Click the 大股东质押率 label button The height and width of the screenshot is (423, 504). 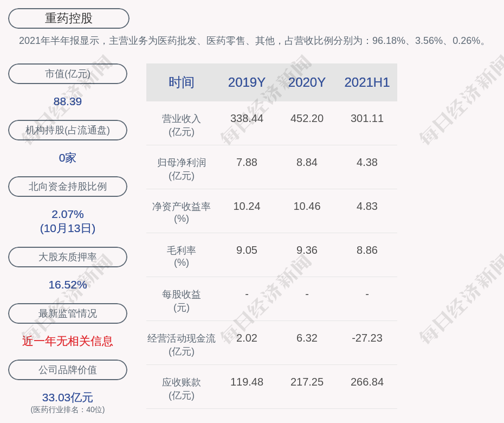click(x=68, y=257)
